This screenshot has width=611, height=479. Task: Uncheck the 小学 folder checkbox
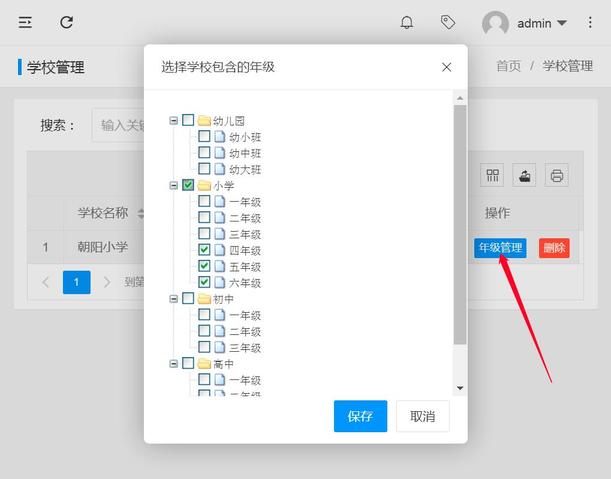188,185
